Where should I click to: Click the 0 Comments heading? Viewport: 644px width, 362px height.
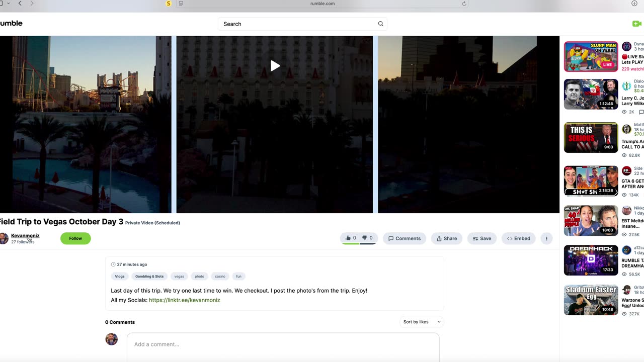(120, 322)
